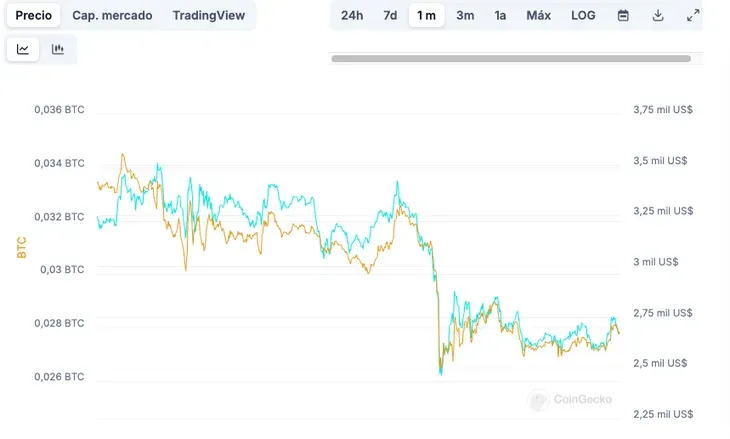This screenshot has width=730, height=439.
Task: Select the 7d time range
Action: (390, 16)
